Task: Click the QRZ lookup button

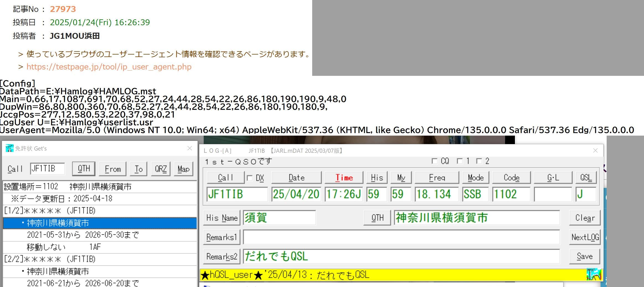Action: pos(161,169)
